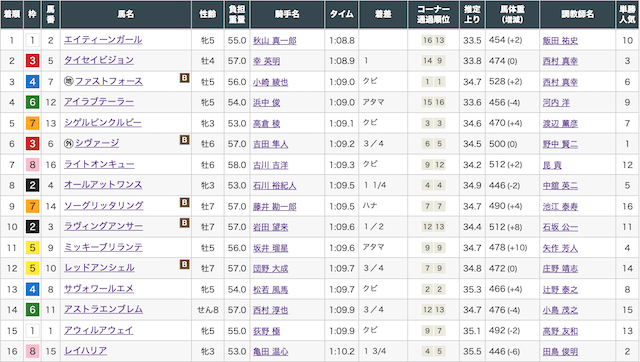
Task: Click the B icon beside ソーグリッタリング
Action: [184, 202]
